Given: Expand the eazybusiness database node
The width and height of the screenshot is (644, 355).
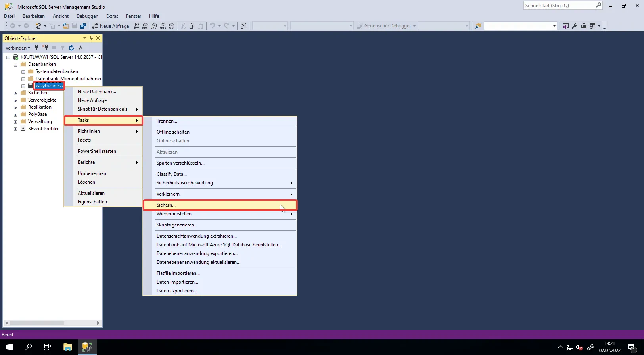Looking at the screenshot, I should 23,86.
